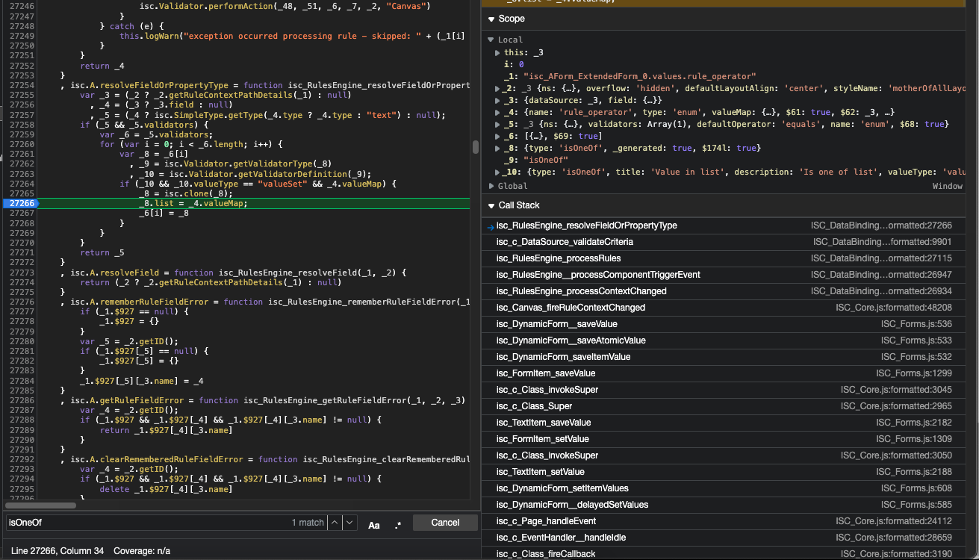This screenshot has width=979, height=560.
Task: Click line number 27254 in gutter
Action: coord(21,85)
